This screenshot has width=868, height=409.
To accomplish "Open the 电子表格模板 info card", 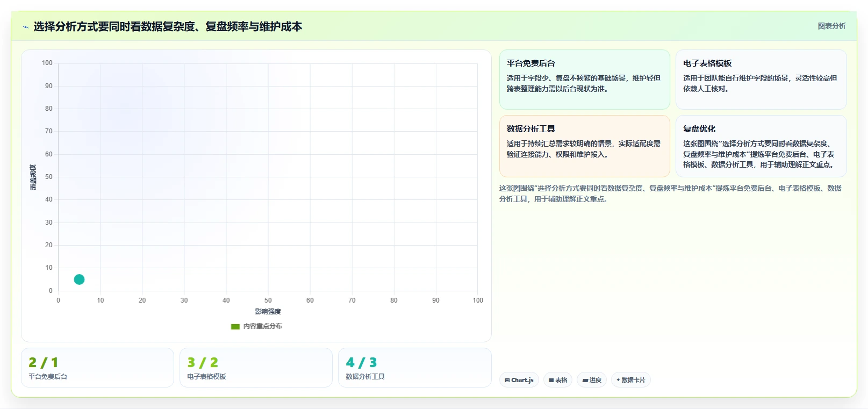I will [x=761, y=80].
